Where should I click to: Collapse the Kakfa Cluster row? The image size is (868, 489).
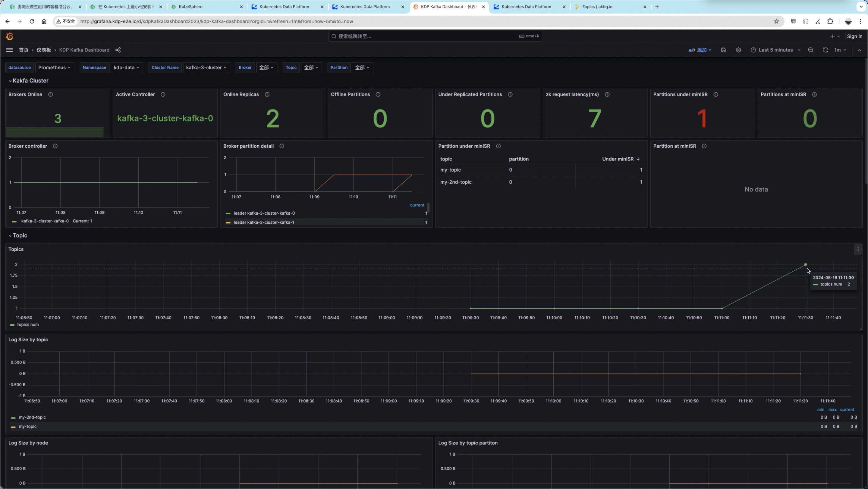click(30, 80)
